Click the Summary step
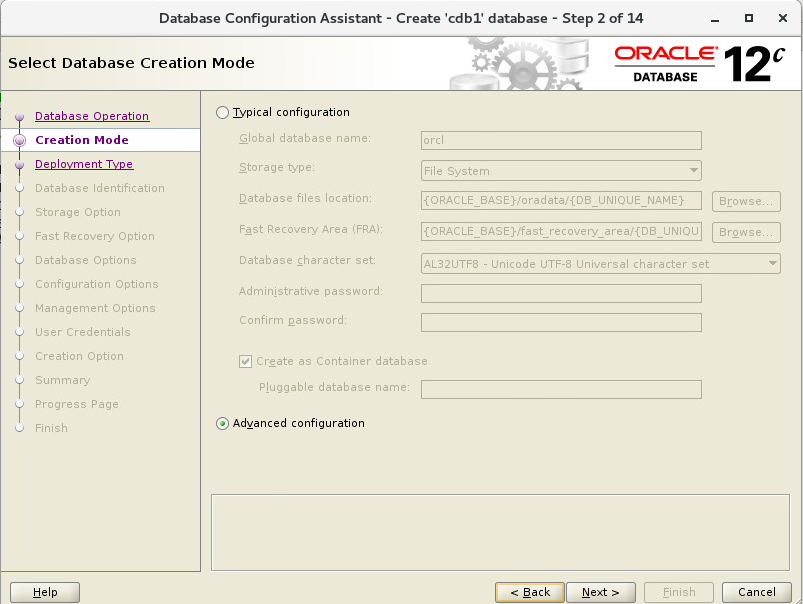Image resolution: width=803 pixels, height=604 pixels. click(x=62, y=380)
